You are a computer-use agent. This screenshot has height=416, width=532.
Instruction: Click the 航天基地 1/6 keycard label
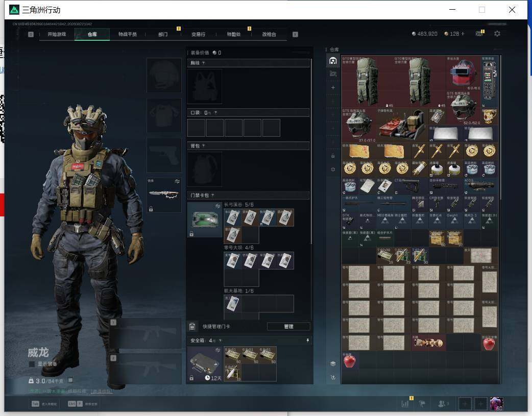coord(238,291)
